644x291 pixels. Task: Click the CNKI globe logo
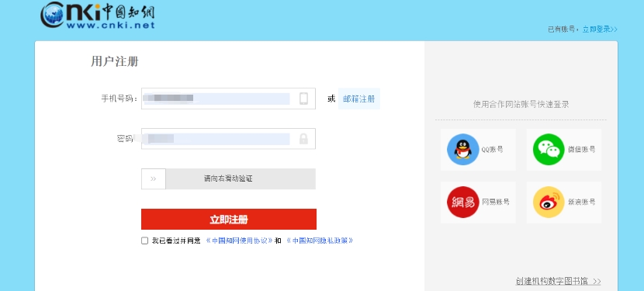pyautogui.click(x=54, y=15)
